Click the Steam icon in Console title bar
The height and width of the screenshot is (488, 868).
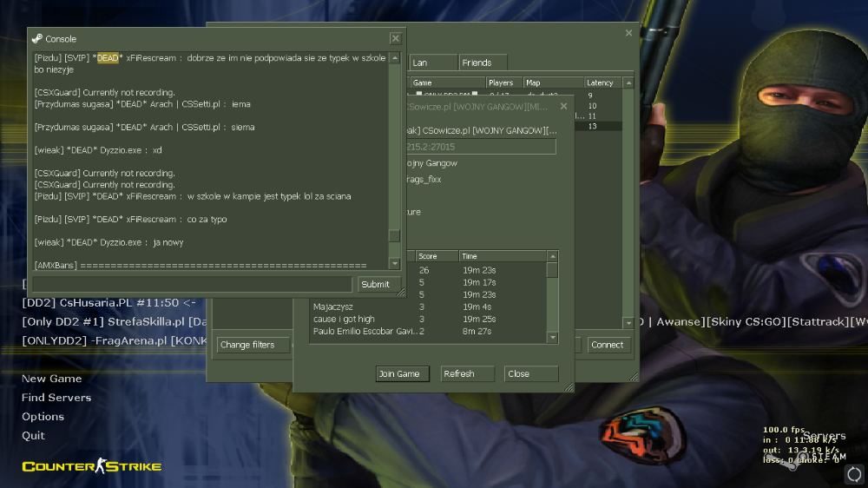(x=37, y=39)
